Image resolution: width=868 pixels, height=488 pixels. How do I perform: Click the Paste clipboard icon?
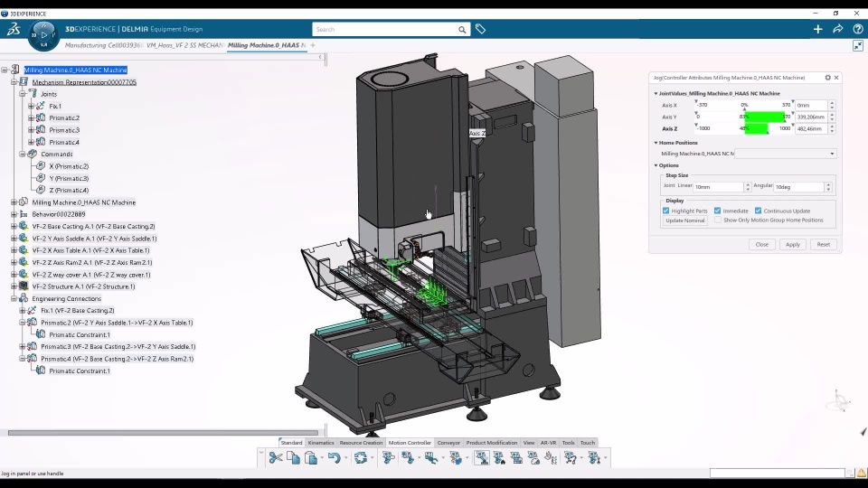tap(311, 457)
